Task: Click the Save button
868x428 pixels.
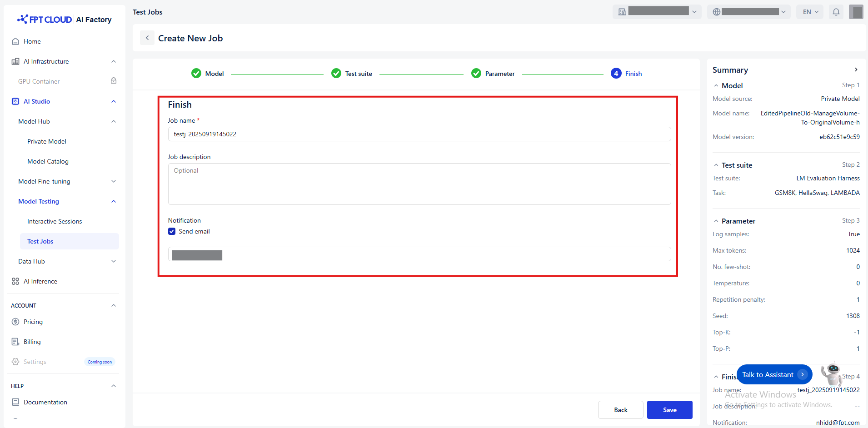Action: (669, 410)
